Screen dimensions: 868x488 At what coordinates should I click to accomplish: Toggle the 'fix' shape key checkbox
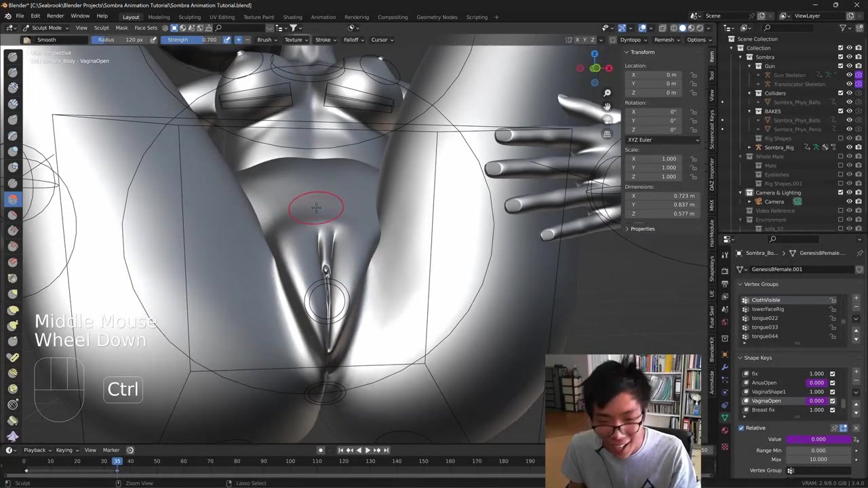point(832,373)
